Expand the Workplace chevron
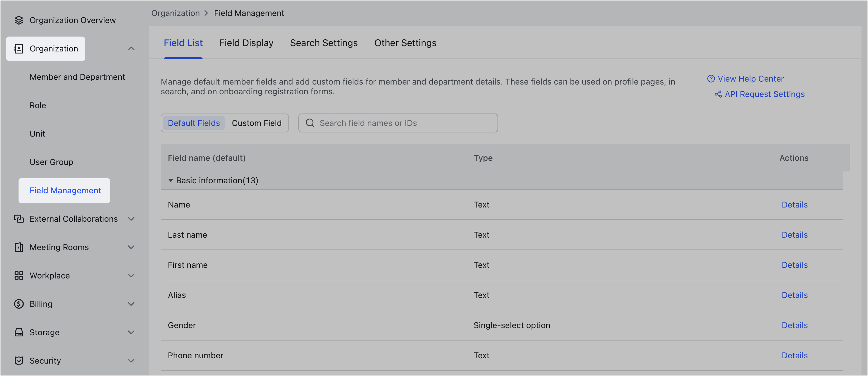 click(x=131, y=275)
